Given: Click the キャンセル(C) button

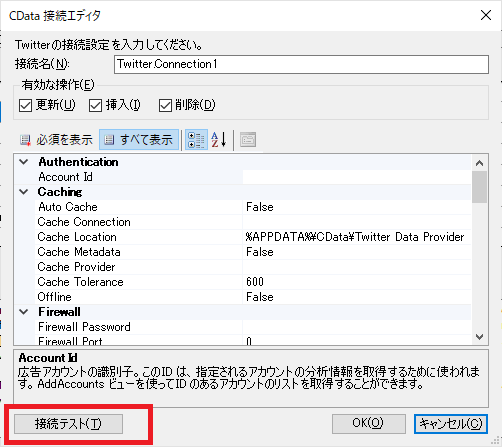Looking at the screenshot, I should 451,424.
